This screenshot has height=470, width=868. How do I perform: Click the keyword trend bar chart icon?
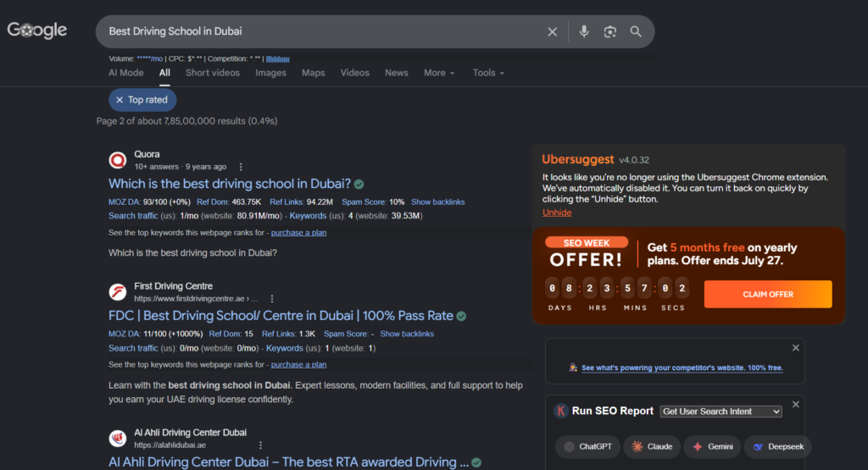pos(278,59)
